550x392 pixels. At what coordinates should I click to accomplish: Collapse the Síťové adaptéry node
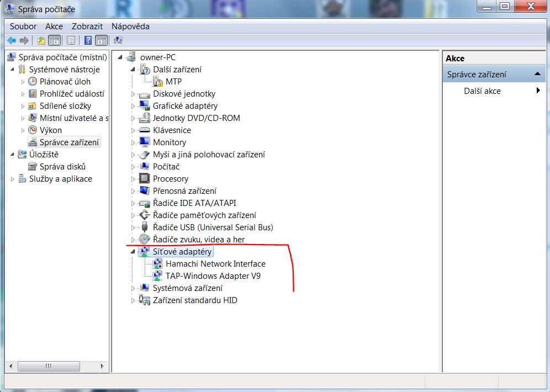pyautogui.click(x=133, y=252)
